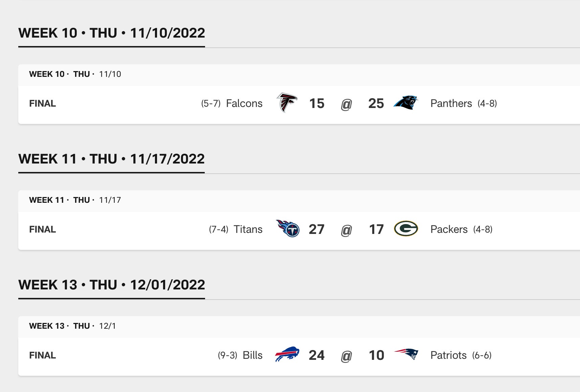Image resolution: width=580 pixels, height=392 pixels.
Task: Open the Panthers team name link
Action: [x=451, y=103]
